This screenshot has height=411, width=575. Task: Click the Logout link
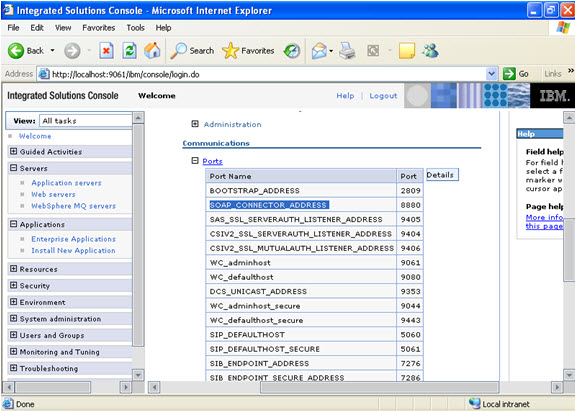click(x=383, y=96)
